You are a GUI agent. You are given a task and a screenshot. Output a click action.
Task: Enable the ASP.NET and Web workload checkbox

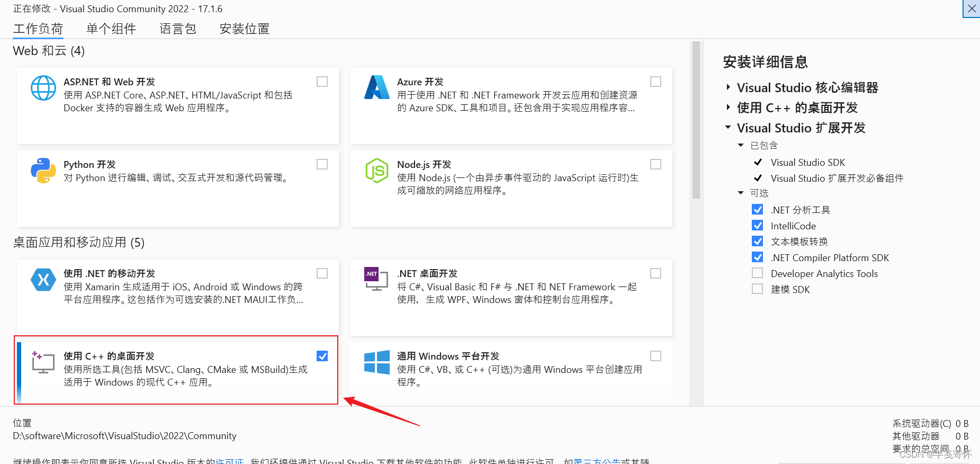[x=322, y=82]
